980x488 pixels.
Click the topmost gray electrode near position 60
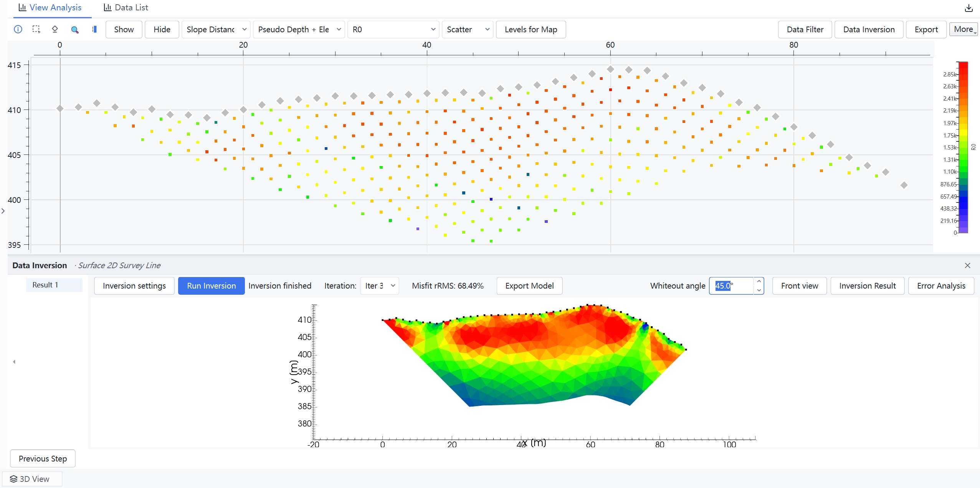tap(610, 69)
